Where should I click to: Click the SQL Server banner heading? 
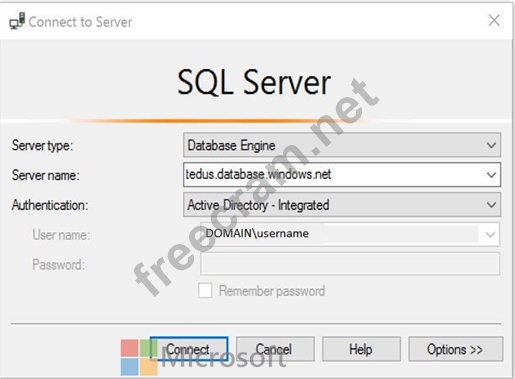pyautogui.click(x=254, y=82)
